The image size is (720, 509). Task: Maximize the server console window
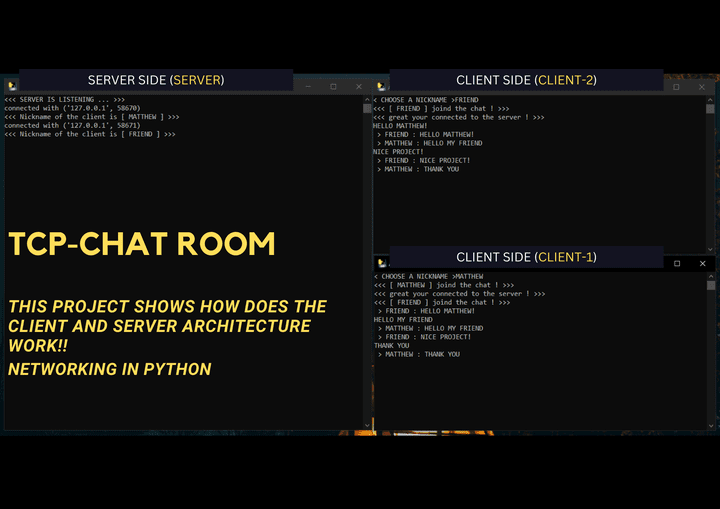coord(333,86)
